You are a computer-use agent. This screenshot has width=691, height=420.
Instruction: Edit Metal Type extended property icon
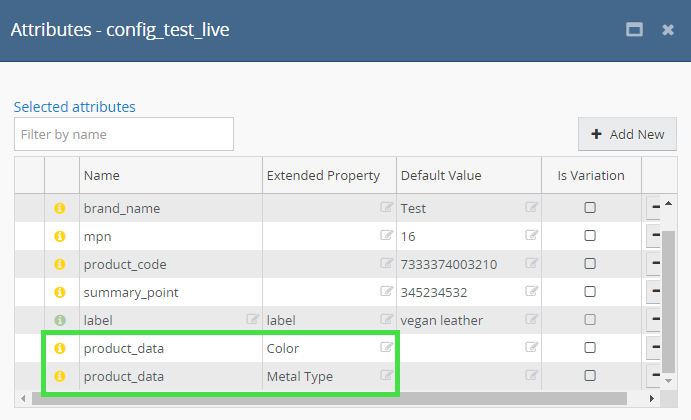coord(385,376)
